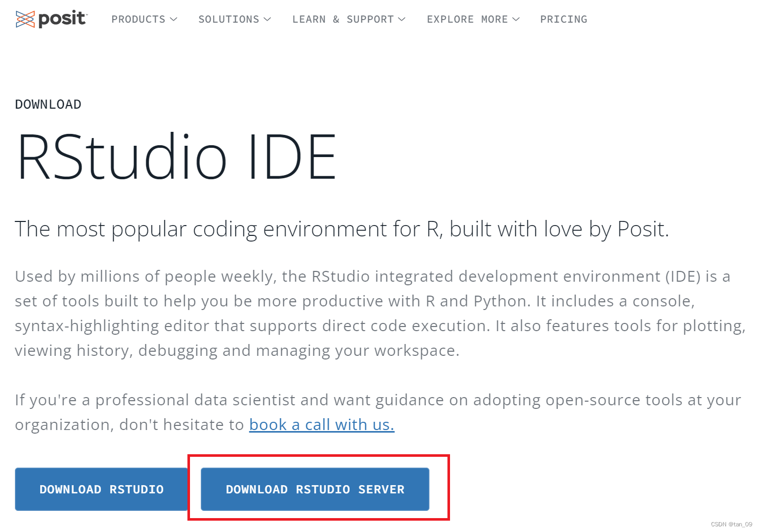
Task: Click the 'Used by millions of people weekly' paragraph
Action: tap(380, 313)
